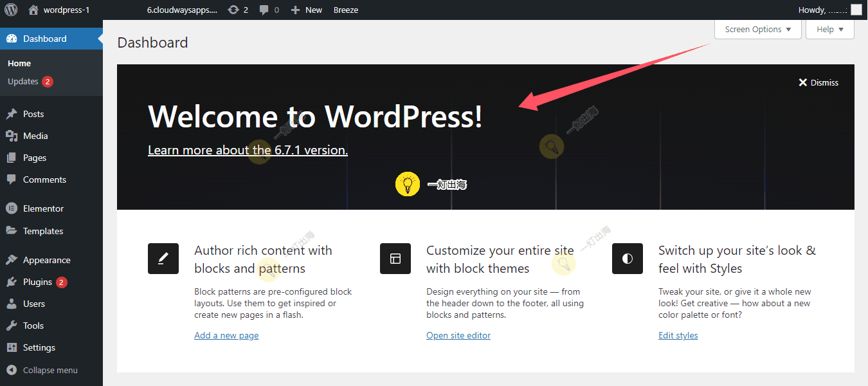Click the half-circle Styles icon

point(628,259)
